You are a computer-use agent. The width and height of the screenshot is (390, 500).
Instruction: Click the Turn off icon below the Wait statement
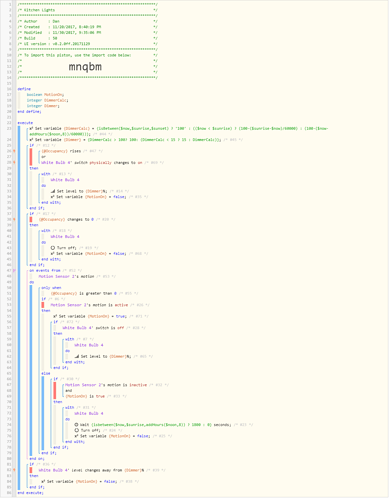pos(76,431)
